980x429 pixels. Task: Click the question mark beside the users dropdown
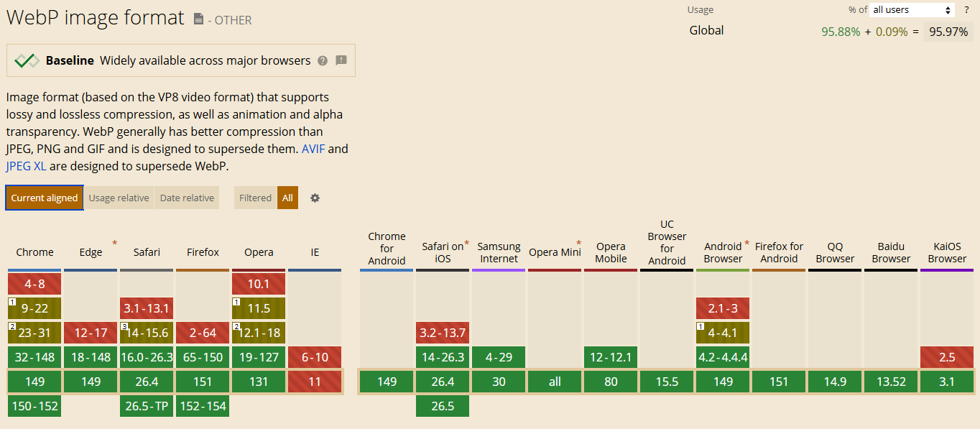pyautogui.click(x=966, y=10)
